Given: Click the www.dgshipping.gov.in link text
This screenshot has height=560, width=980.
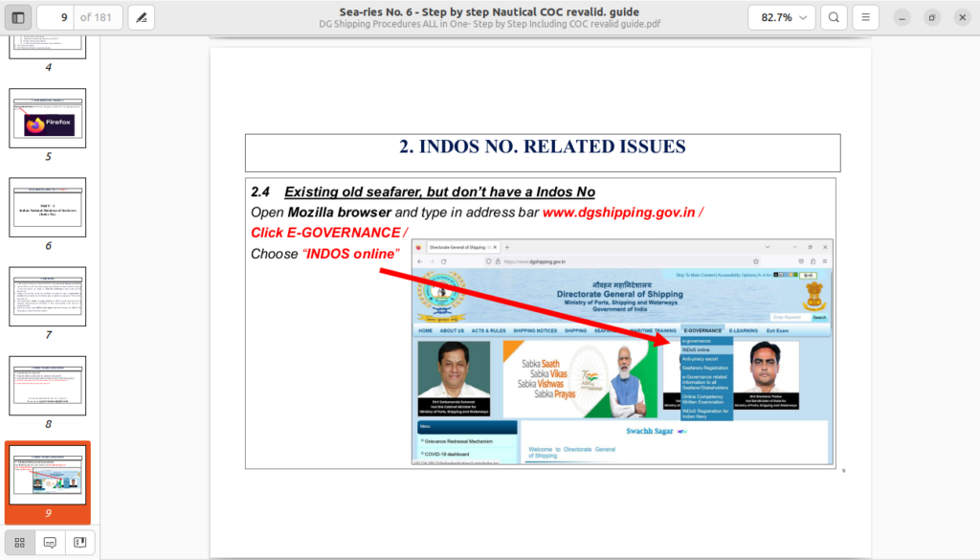Looking at the screenshot, I should point(618,213).
